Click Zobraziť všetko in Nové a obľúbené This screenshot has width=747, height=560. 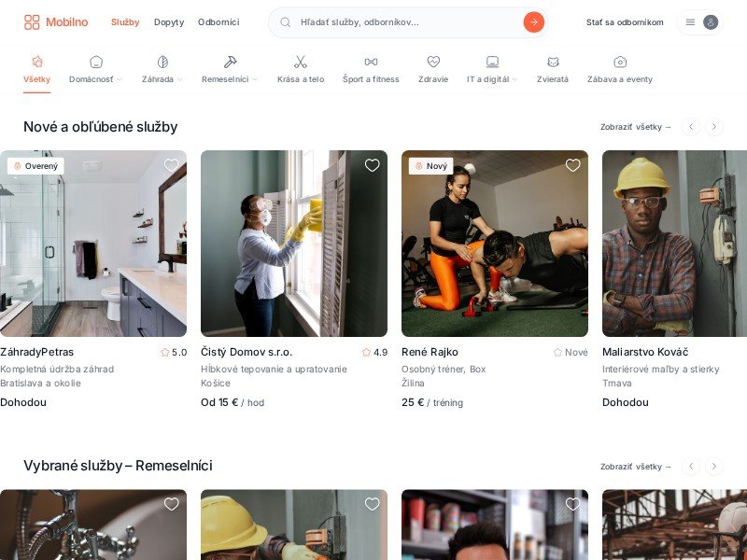[636, 127]
